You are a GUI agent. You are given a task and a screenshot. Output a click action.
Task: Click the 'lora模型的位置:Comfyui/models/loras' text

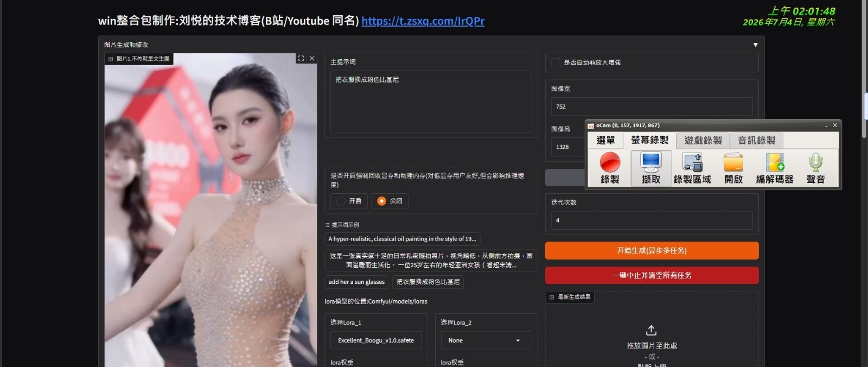click(376, 301)
